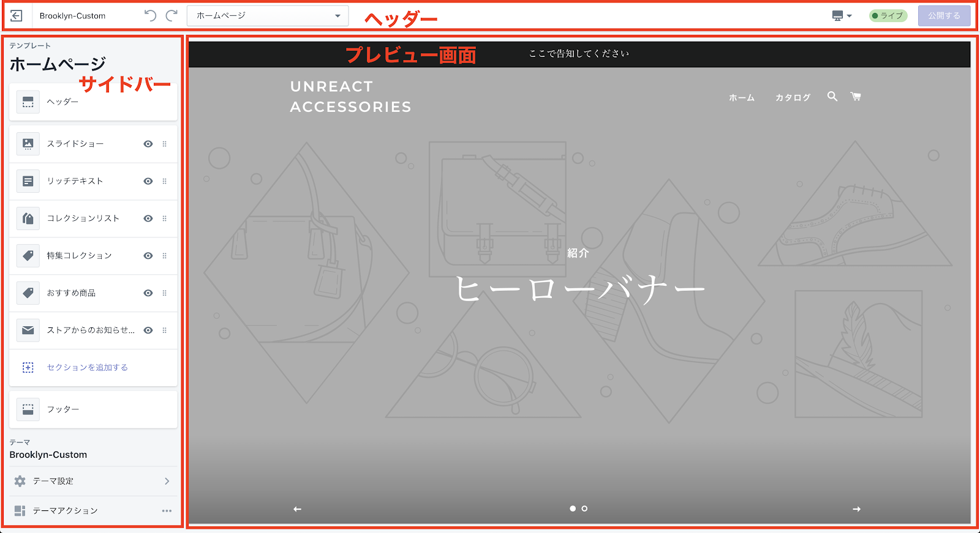Click the drag handle for スライドショー section

(x=164, y=144)
